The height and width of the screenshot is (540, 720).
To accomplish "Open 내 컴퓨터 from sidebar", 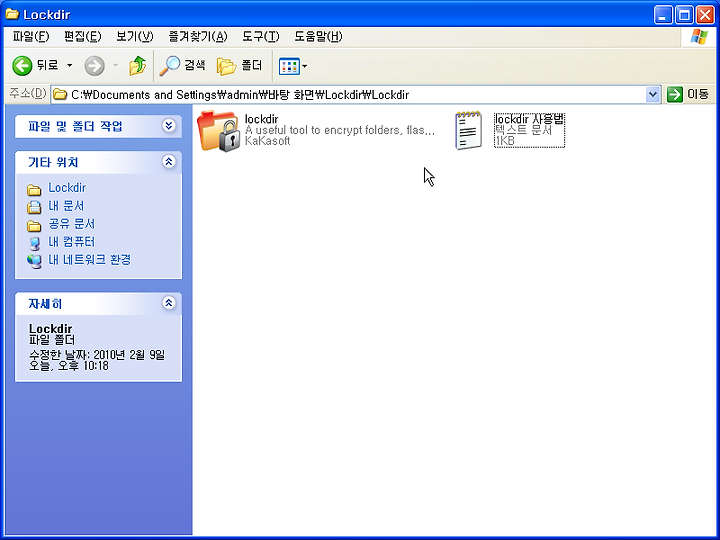I will pyautogui.click(x=72, y=242).
